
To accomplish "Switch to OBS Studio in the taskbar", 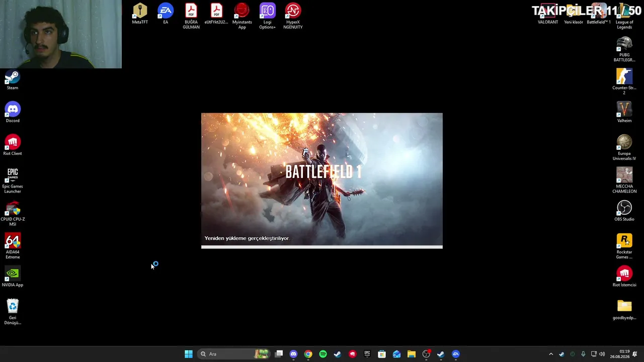I will 426,354.
